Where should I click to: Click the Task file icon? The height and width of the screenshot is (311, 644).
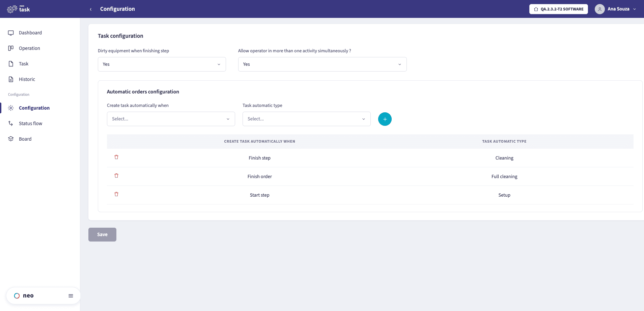[x=11, y=64]
